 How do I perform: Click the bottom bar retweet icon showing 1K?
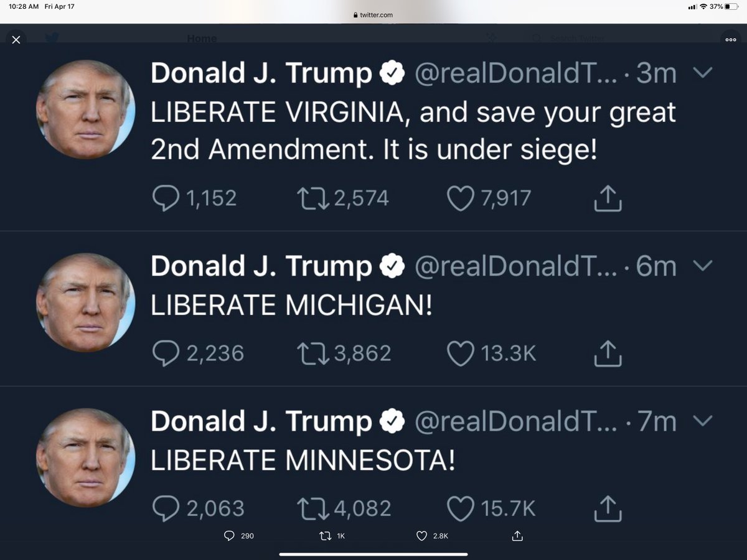325,536
